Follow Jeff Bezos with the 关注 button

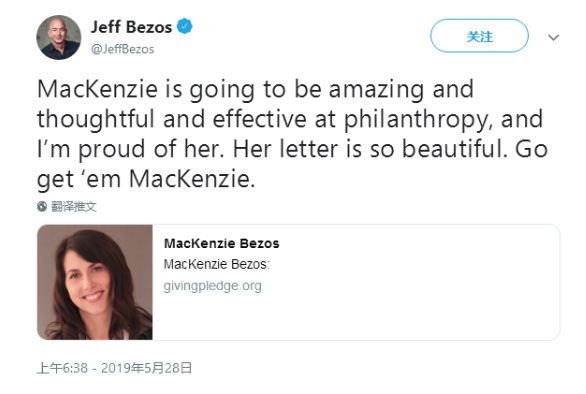(x=479, y=36)
